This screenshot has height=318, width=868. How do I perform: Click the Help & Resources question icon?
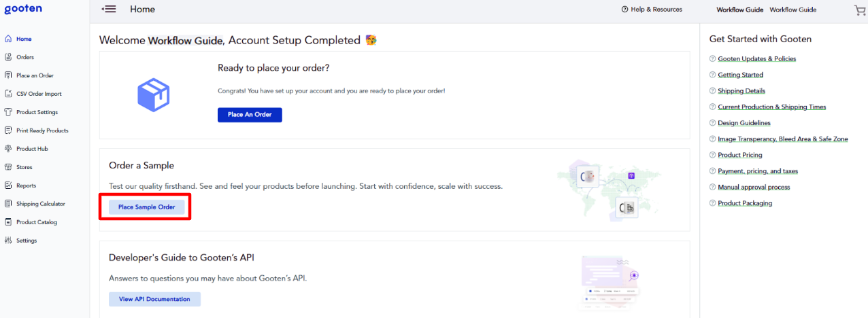click(x=625, y=10)
